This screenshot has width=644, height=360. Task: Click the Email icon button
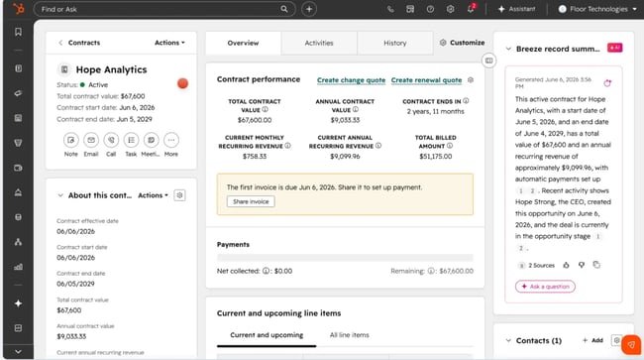pos(91,140)
